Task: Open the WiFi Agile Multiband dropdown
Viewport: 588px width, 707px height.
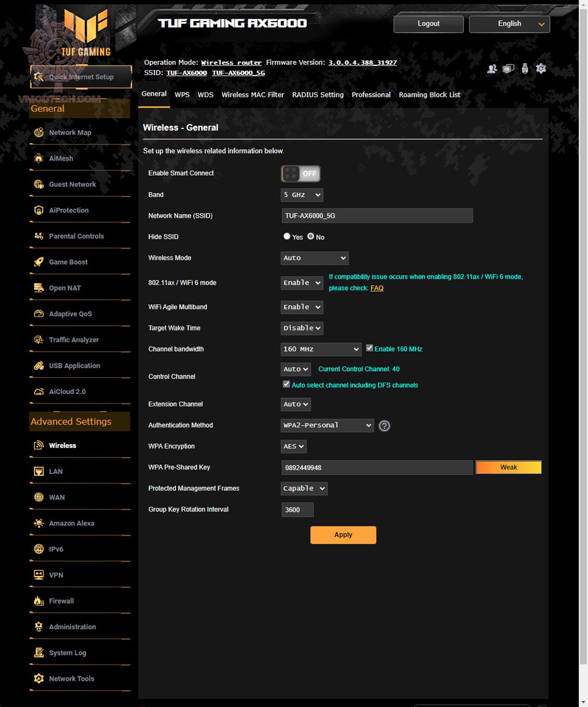Action: tap(302, 307)
